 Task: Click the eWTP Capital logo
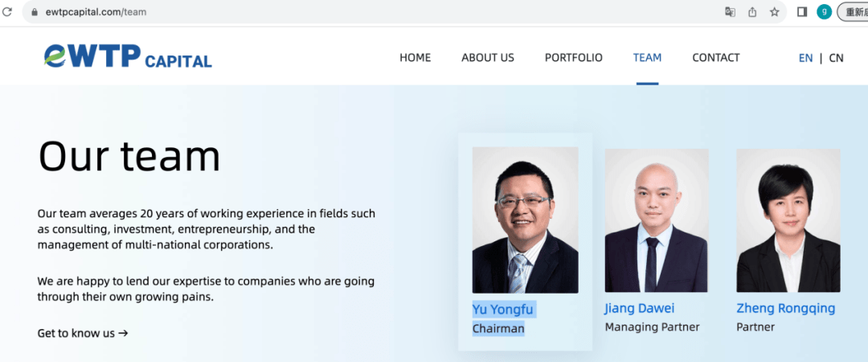click(129, 56)
